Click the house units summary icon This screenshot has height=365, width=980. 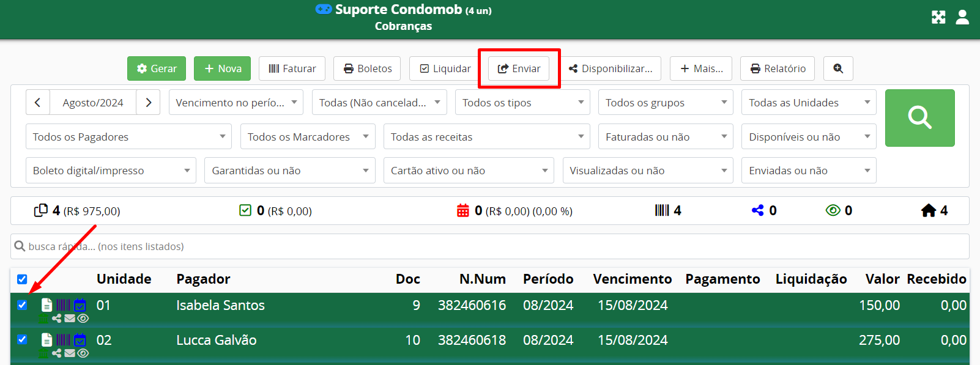[x=929, y=210]
